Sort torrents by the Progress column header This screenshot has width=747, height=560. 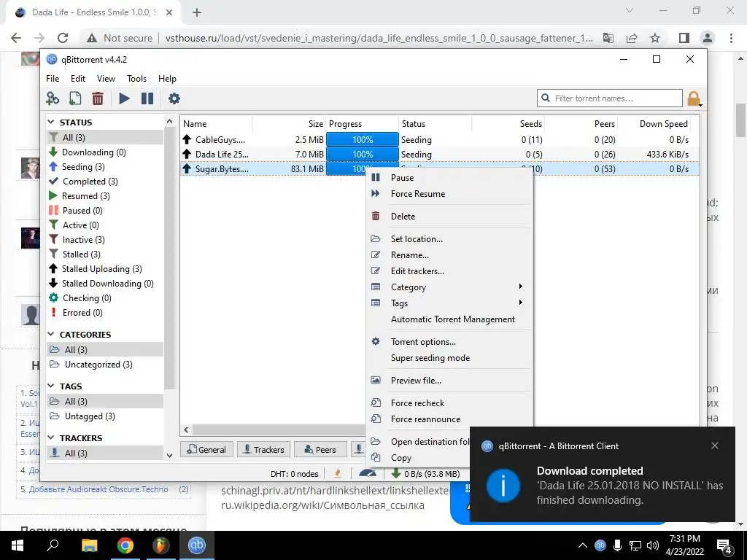click(362, 124)
